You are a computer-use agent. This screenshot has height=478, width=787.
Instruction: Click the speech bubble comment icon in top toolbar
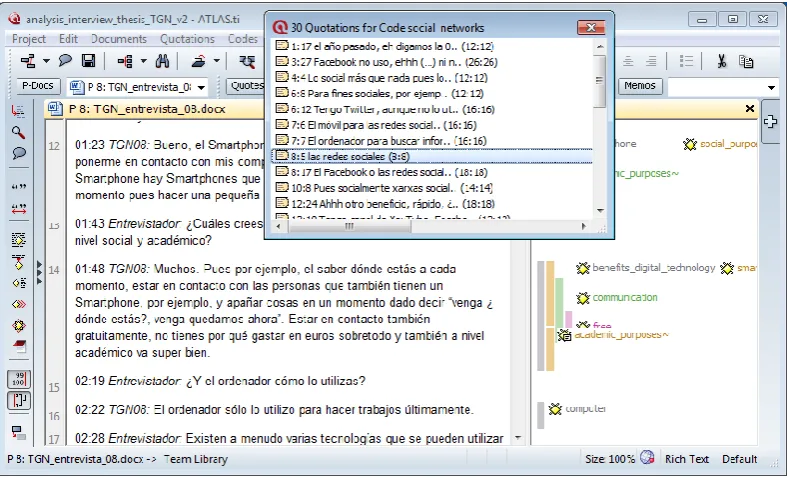[x=65, y=61]
